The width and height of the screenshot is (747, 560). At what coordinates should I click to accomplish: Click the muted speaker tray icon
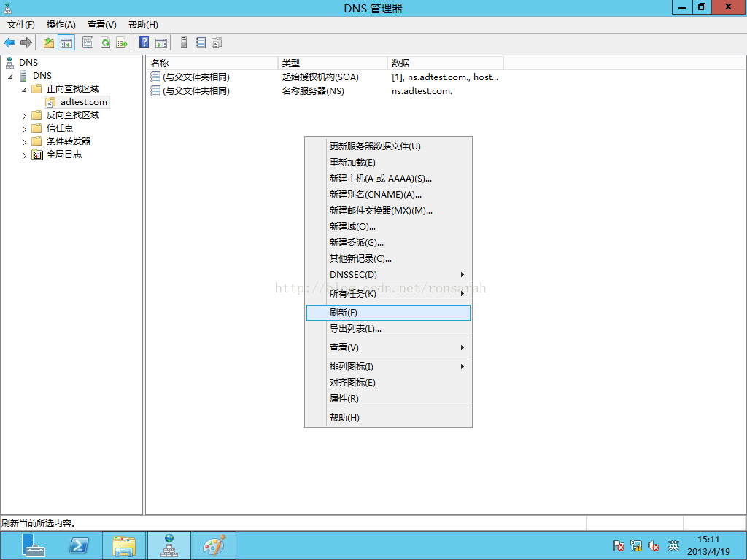[x=654, y=545]
